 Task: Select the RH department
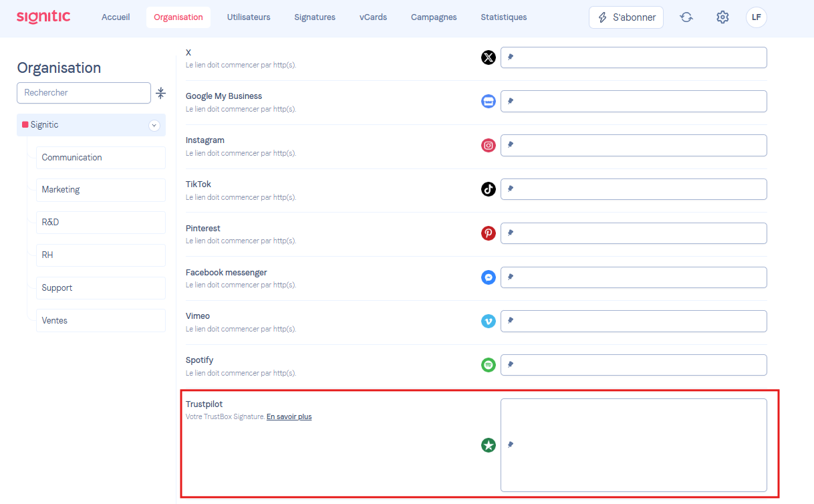coord(101,255)
